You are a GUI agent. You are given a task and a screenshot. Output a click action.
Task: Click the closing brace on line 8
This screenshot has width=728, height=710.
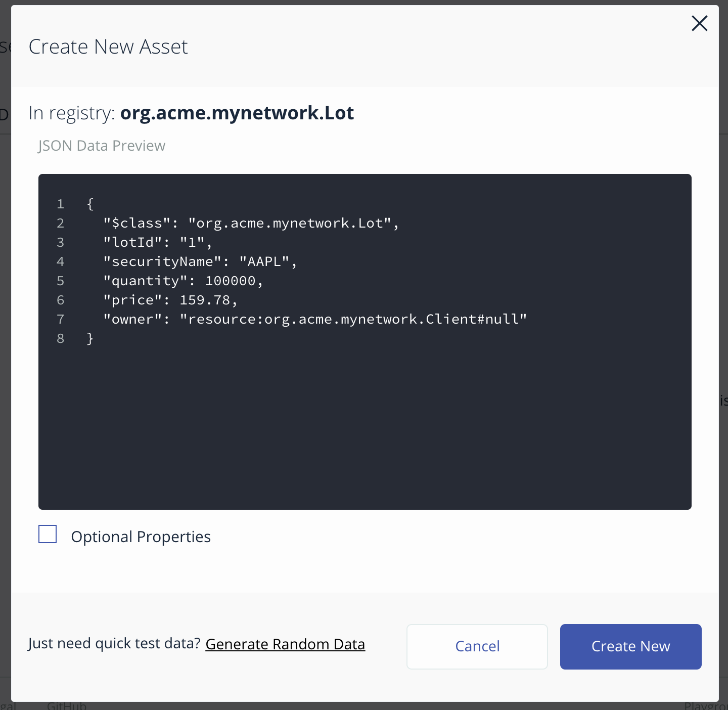pyautogui.click(x=90, y=339)
